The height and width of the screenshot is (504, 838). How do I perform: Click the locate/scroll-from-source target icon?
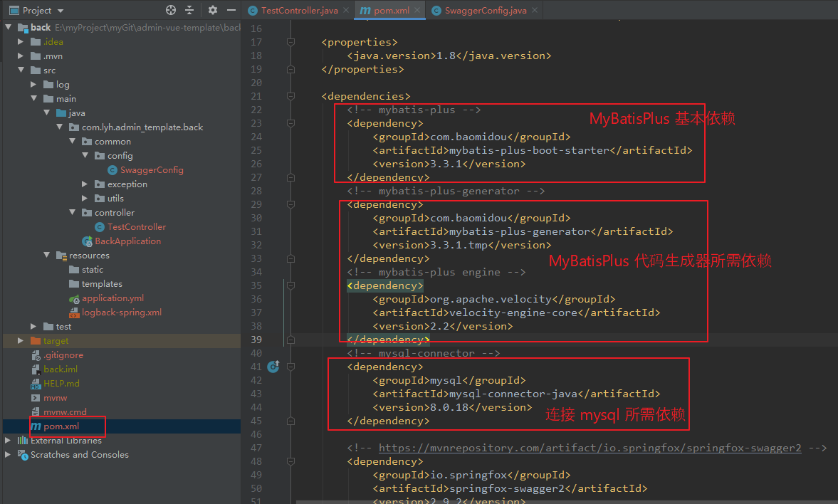pyautogui.click(x=170, y=10)
